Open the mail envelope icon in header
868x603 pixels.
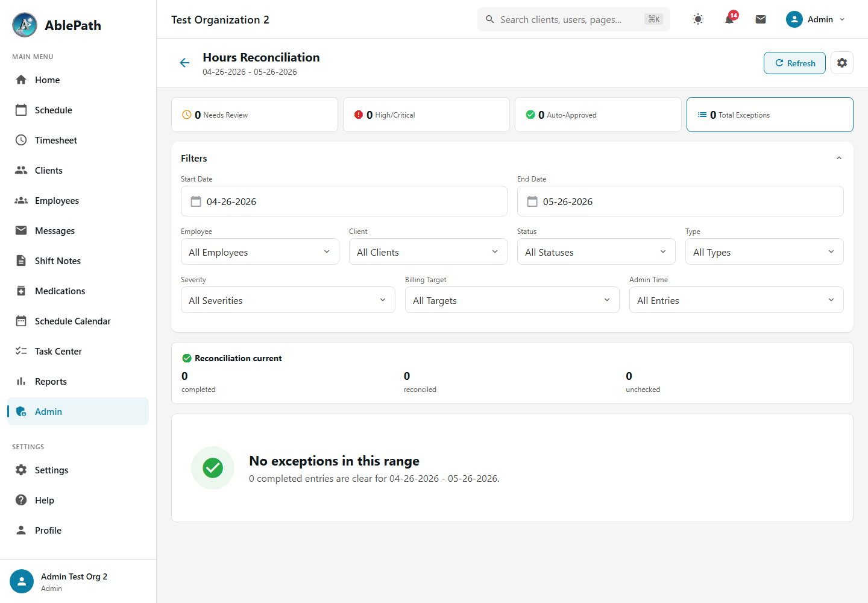761,19
